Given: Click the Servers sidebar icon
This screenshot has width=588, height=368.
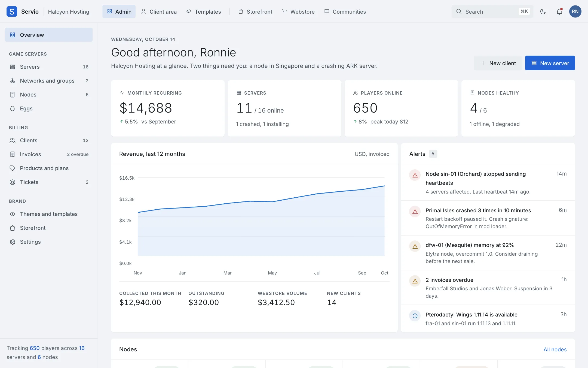Looking at the screenshot, I should click(x=13, y=67).
